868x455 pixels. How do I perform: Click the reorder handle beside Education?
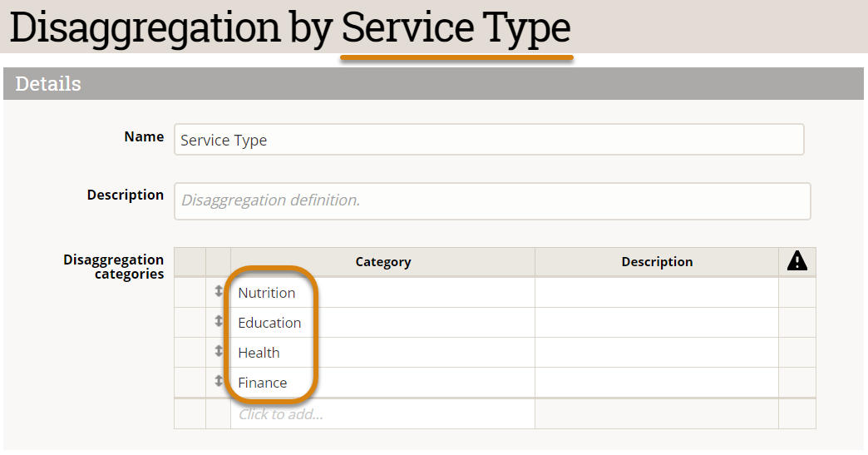tap(219, 321)
